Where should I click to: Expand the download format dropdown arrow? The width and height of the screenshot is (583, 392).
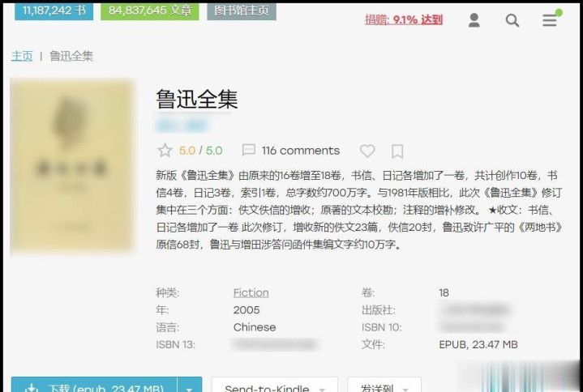pos(189,388)
